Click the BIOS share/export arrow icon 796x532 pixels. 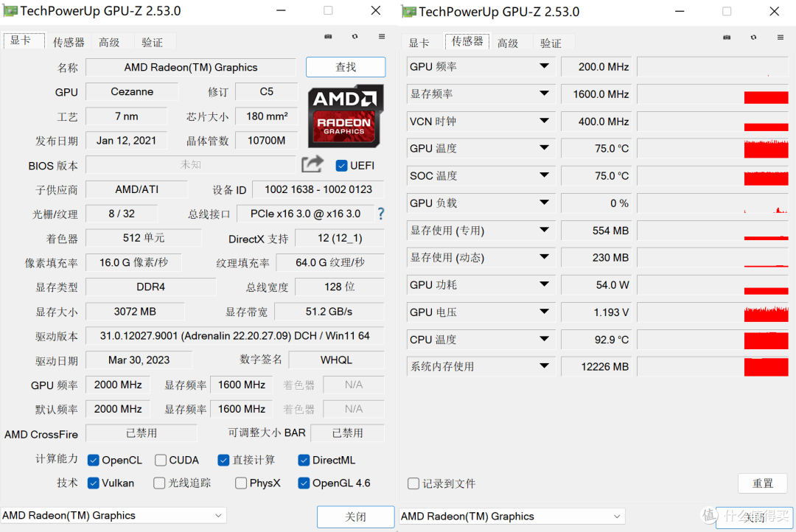(x=313, y=164)
